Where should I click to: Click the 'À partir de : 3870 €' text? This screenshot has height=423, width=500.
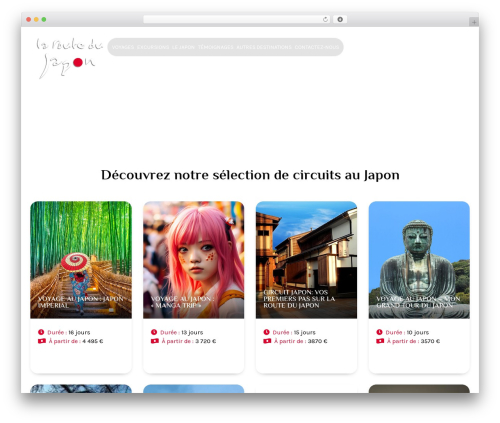coord(301,341)
